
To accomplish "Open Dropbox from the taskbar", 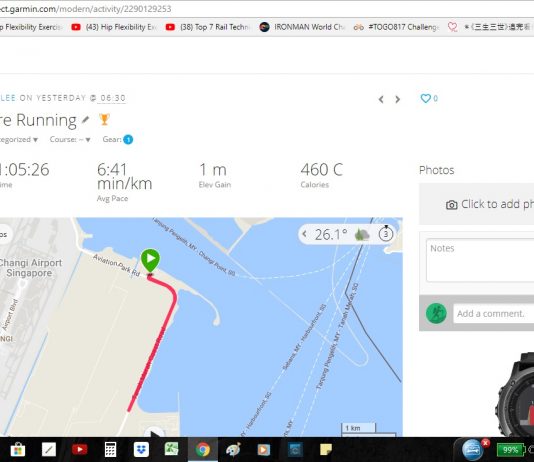I will coord(141,450).
